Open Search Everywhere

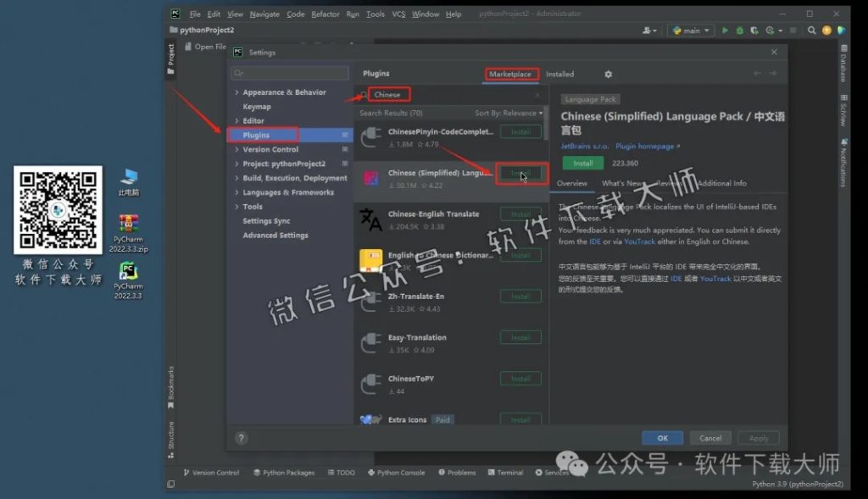click(811, 30)
